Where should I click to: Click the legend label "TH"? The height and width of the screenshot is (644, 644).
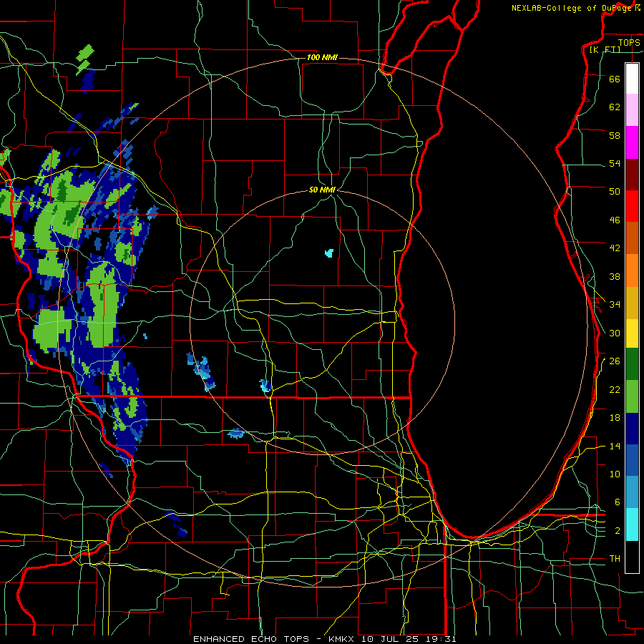click(615, 559)
